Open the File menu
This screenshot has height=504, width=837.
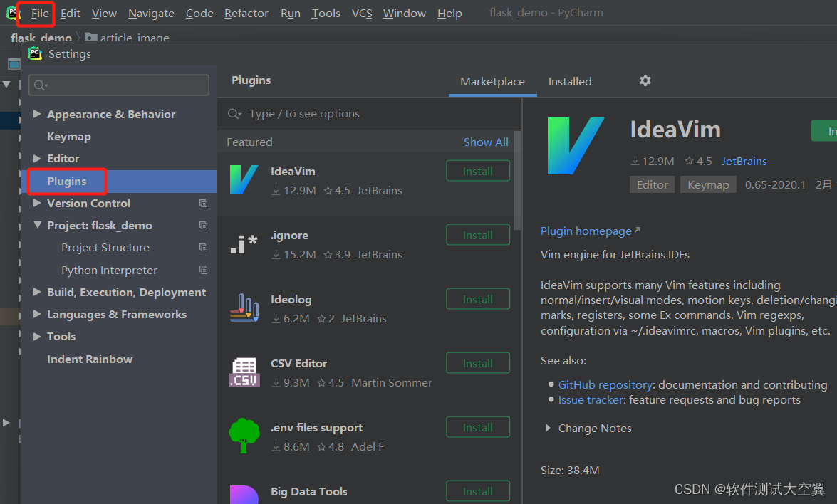[39, 14]
